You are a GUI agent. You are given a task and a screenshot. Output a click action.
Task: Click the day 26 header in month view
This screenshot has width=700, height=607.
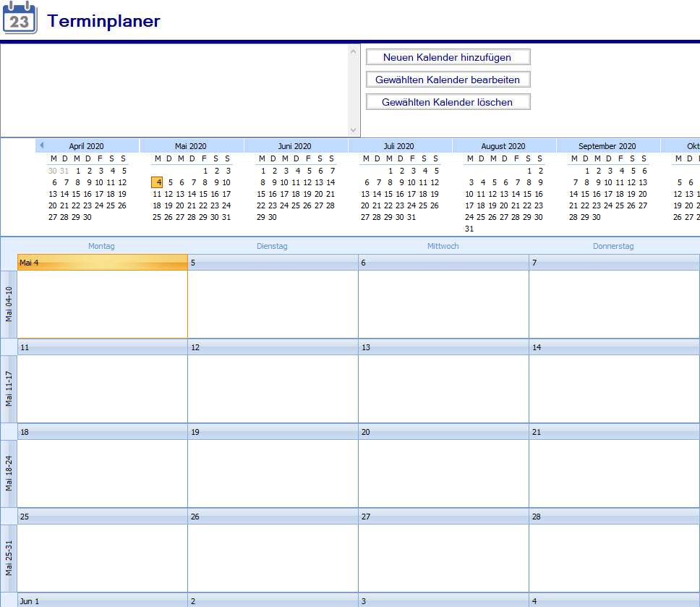tap(273, 517)
